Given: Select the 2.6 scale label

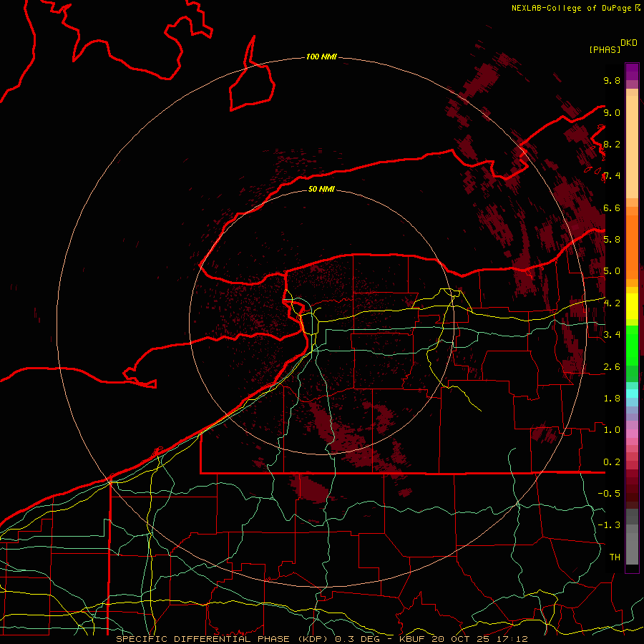Looking at the screenshot, I should (x=612, y=367).
